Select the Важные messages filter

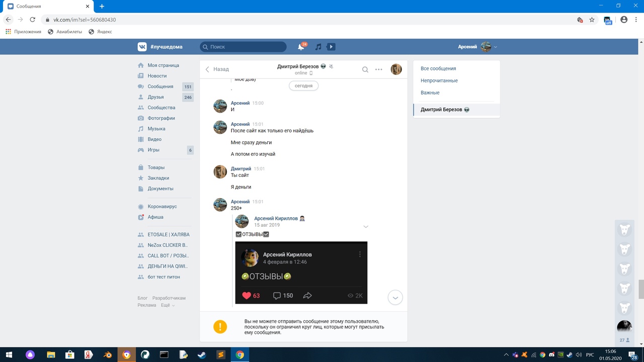pos(430,93)
